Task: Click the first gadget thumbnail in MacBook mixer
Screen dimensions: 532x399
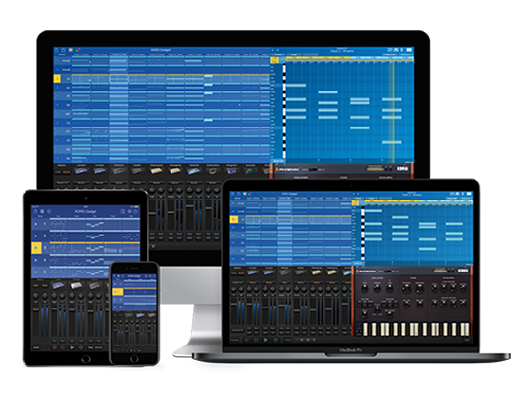Action: tap(252, 272)
